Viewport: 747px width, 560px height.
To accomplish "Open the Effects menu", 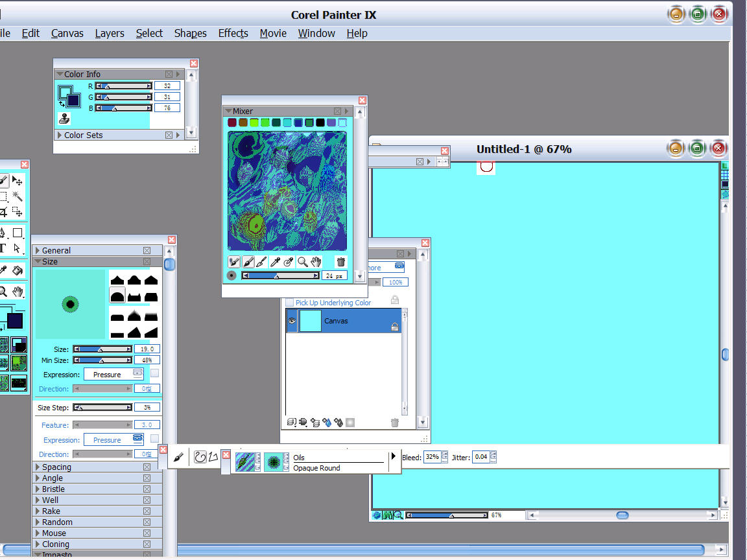I will tap(233, 33).
